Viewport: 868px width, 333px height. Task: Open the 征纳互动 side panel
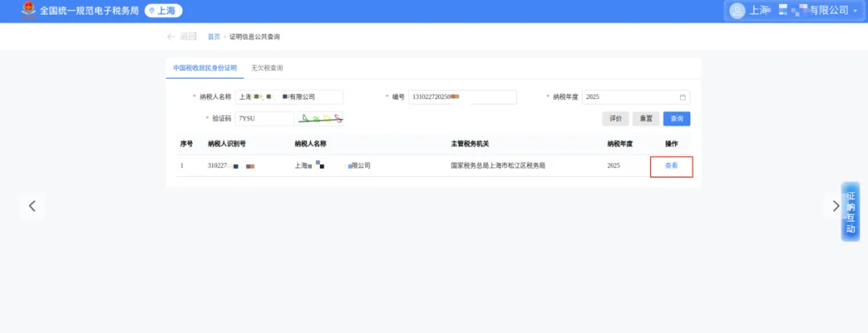tap(850, 212)
